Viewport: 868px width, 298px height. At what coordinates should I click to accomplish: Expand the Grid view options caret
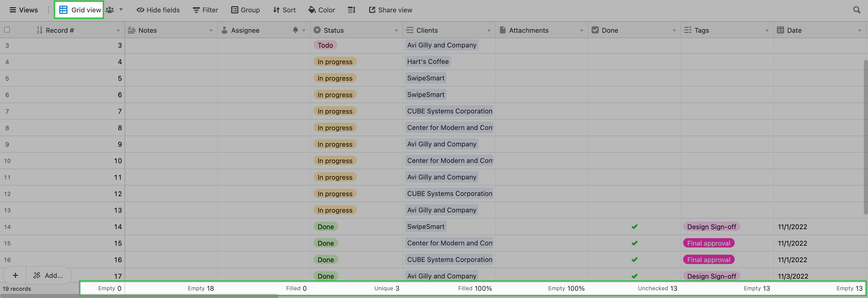pos(121,10)
